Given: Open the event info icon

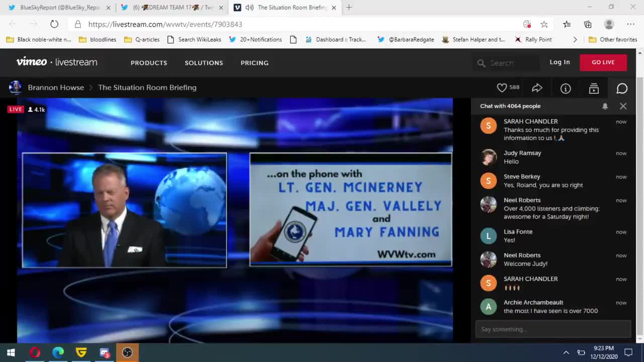Looking at the screenshot, I should [x=566, y=88].
